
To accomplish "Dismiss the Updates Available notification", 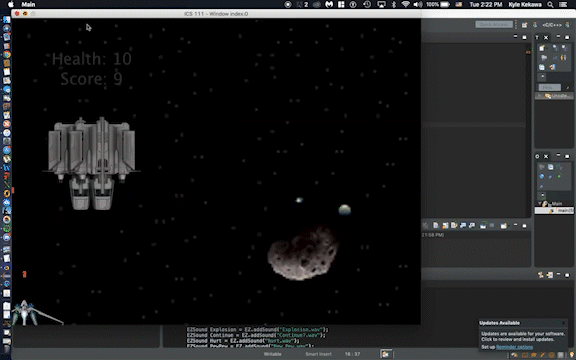I will [564, 323].
